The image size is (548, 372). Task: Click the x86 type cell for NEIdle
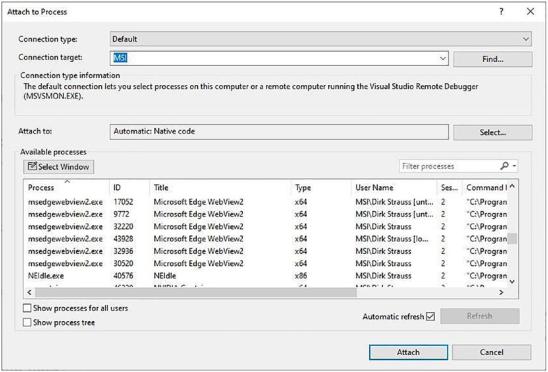301,276
